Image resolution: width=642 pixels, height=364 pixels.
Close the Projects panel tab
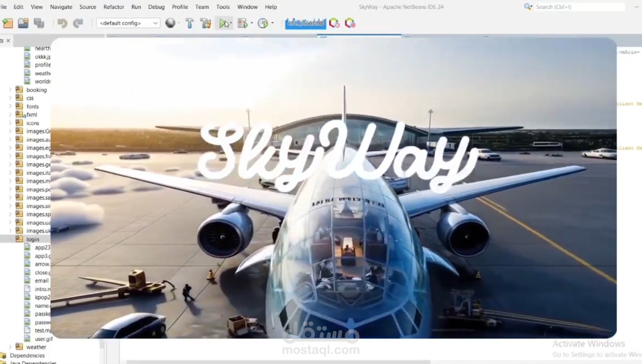point(8,41)
